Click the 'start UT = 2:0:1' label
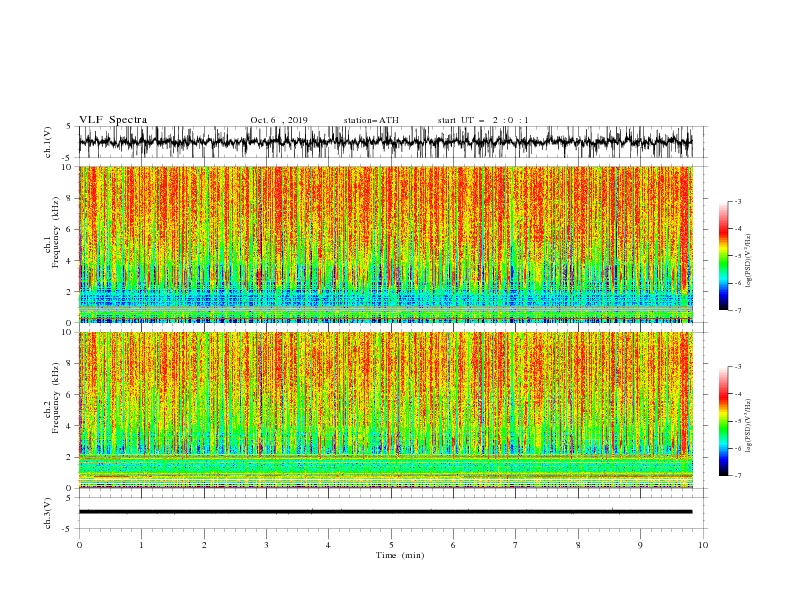This screenshot has width=792, height=612. pos(483,120)
